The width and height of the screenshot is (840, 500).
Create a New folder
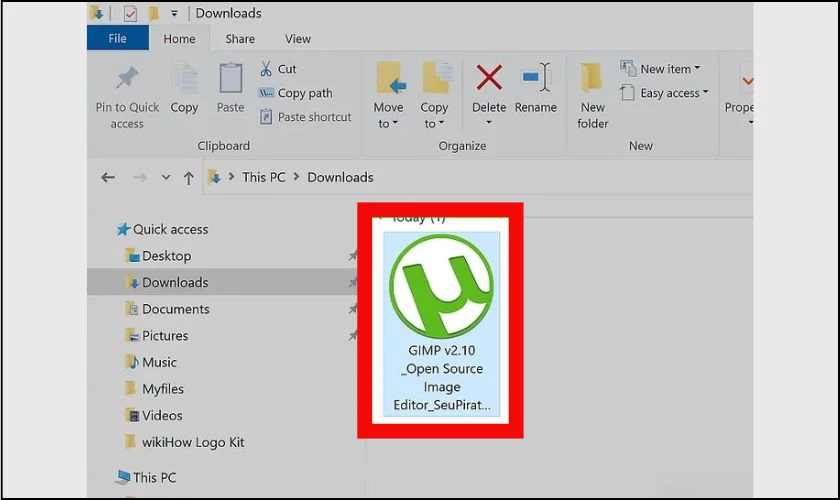pyautogui.click(x=592, y=95)
